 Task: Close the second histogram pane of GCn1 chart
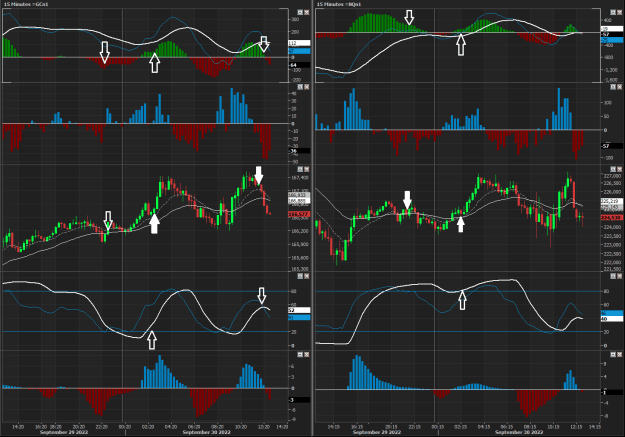tap(307, 87)
